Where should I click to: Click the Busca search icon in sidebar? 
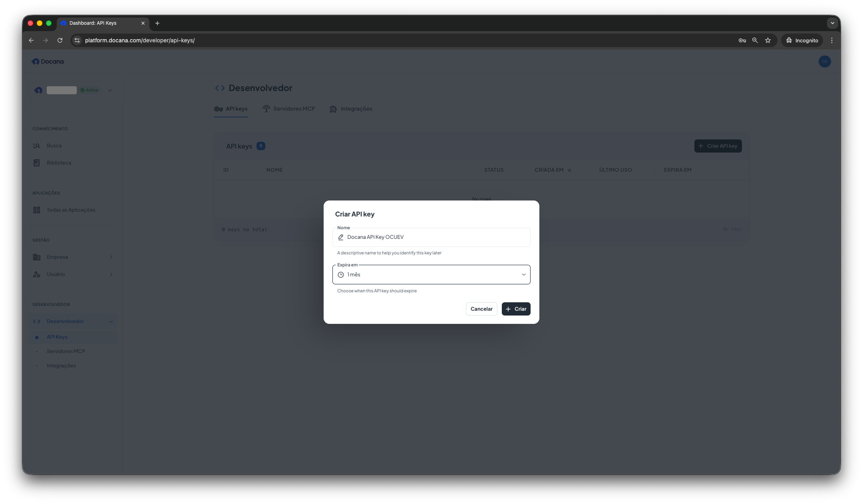click(x=36, y=146)
